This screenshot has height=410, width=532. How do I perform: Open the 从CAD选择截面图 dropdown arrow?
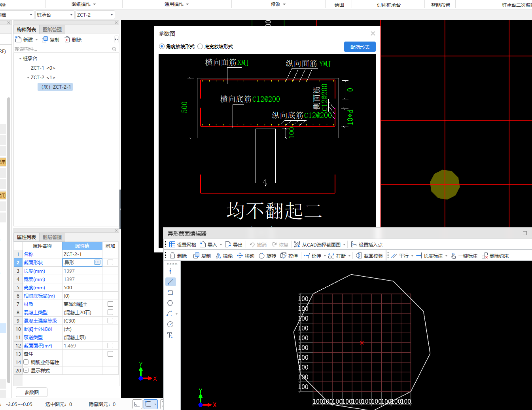344,245
